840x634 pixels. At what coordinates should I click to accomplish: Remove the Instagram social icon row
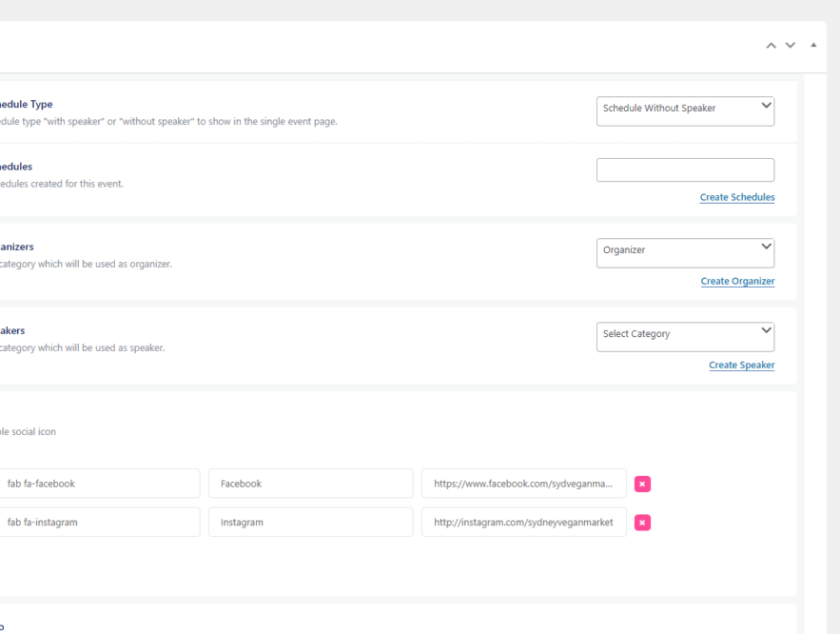[642, 522]
